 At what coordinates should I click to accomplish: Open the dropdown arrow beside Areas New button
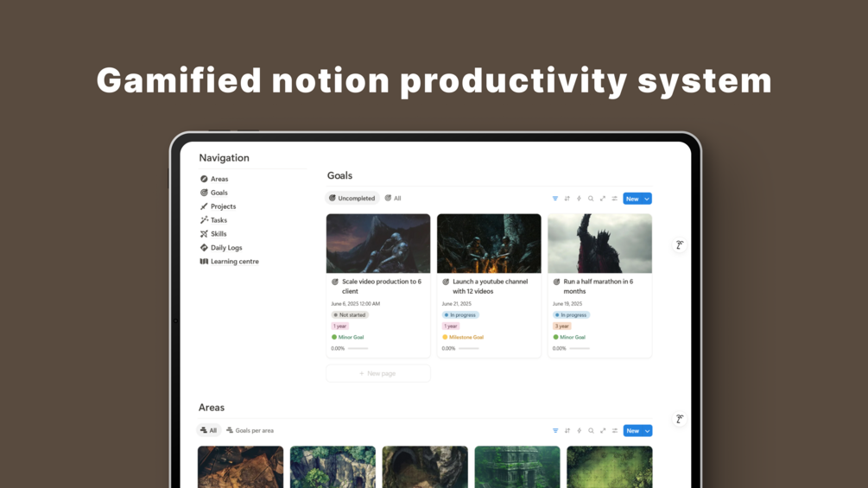(647, 430)
